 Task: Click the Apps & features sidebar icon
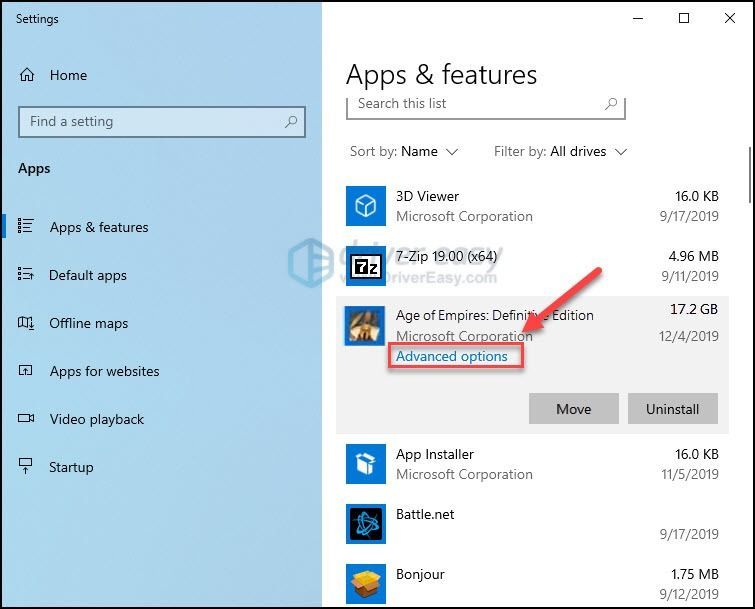click(x=26, y=226)
